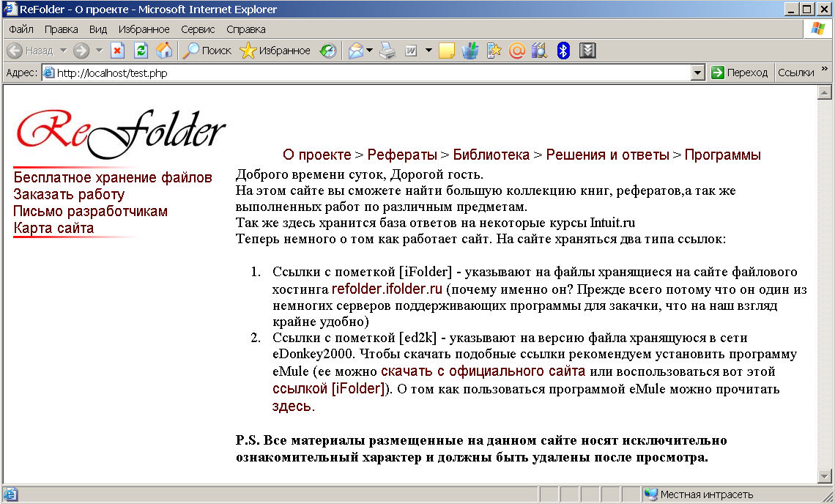Open the Справка menu
This screenshot has height=504, width=835.
point(245,29)
